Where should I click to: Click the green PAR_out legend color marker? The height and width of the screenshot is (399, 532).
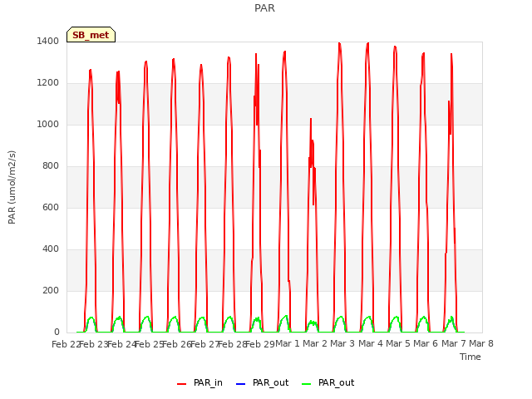tap(306, 384)
